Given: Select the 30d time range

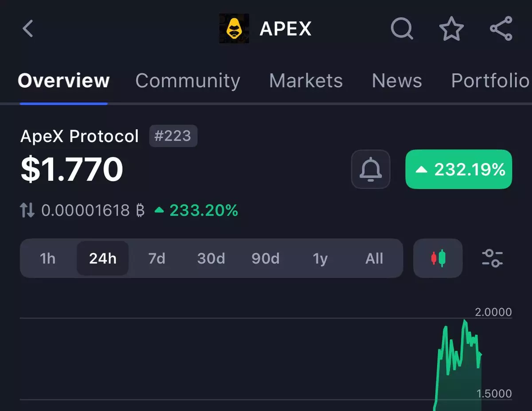Looking at the screenshot, I should click(x=211, y=258).
